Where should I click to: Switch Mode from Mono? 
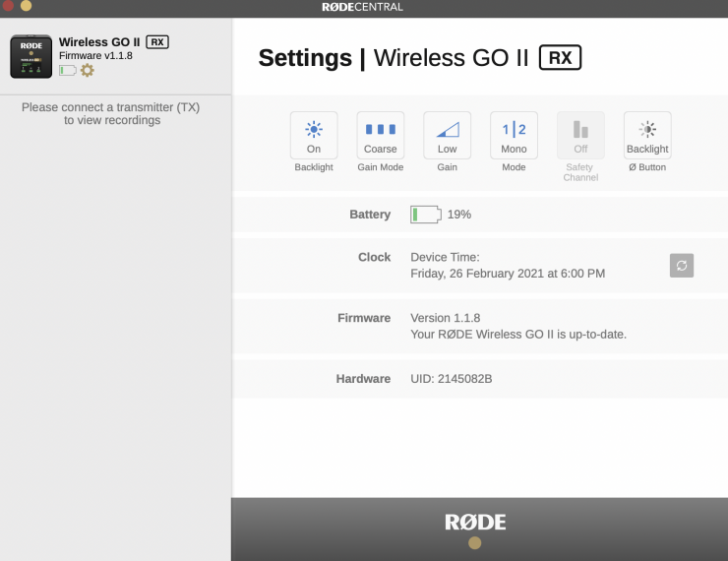point(514,136)
